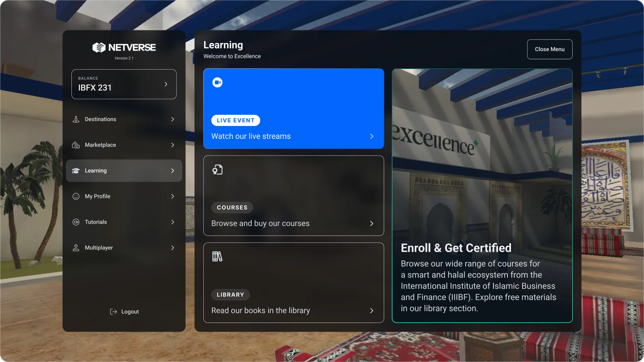Click the Learning page heading

point(223,45)
